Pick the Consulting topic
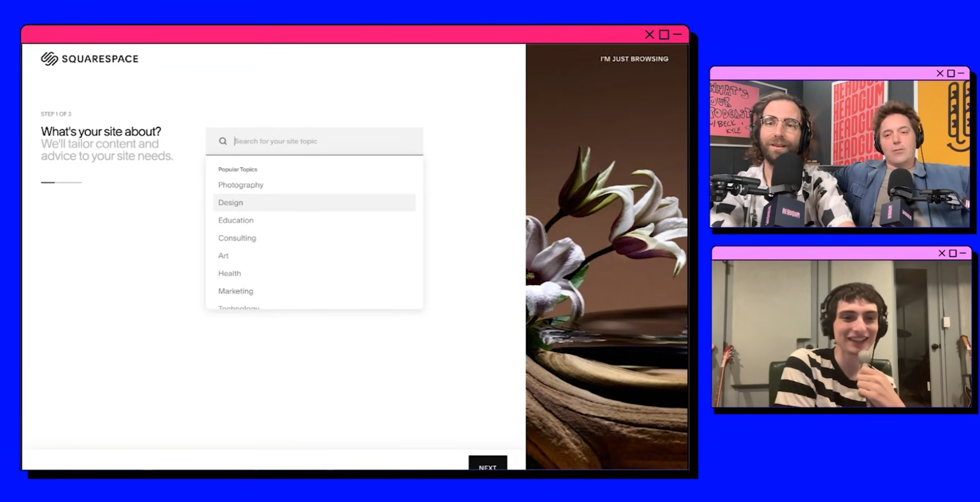Screen dimensions: 980x502 (314, 238)
